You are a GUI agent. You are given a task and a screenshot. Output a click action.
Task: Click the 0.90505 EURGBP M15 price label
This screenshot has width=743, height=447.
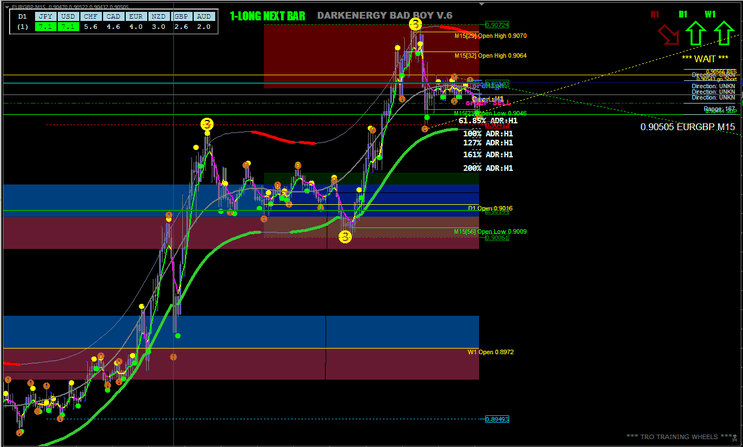(687, 127)
